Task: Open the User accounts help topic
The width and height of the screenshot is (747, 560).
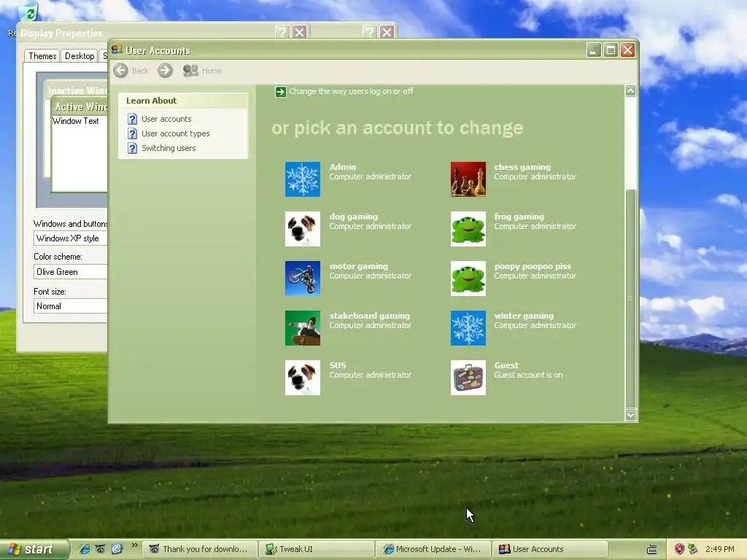Action: click(166, 119)
